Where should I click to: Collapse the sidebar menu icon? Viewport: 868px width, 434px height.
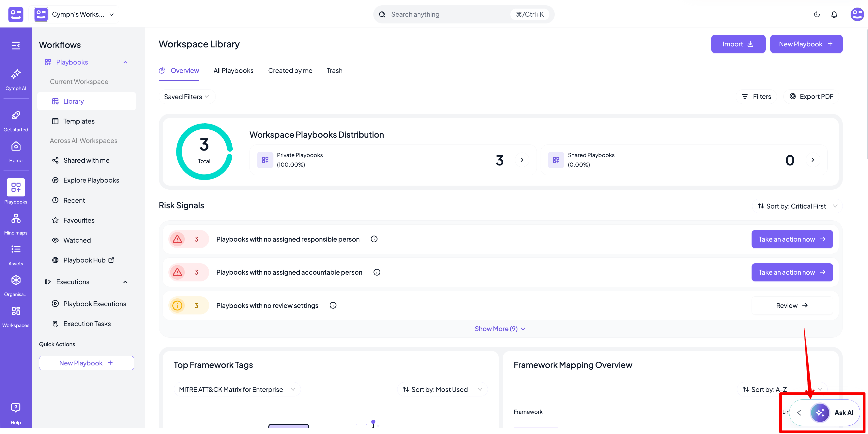(x=16, y=46)
